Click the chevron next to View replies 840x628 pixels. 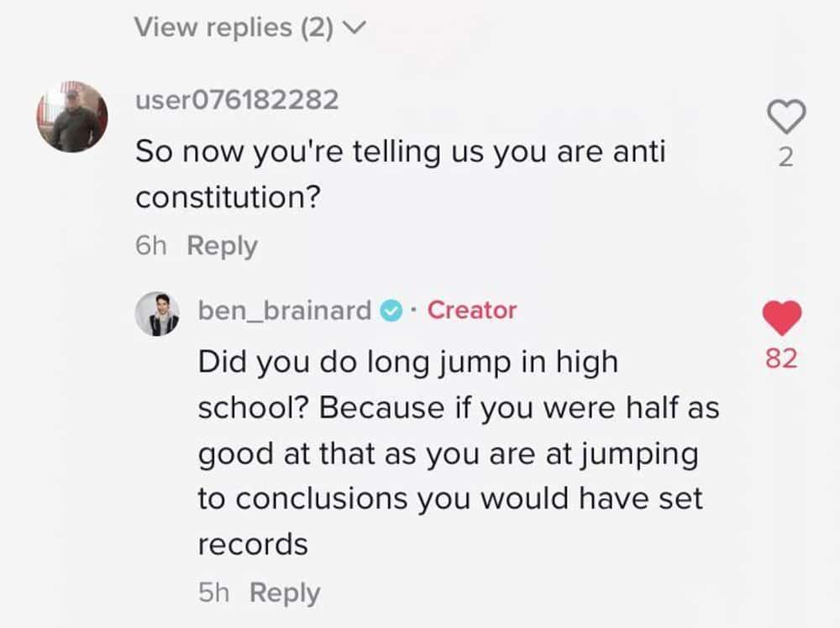(x=354, y=27)
